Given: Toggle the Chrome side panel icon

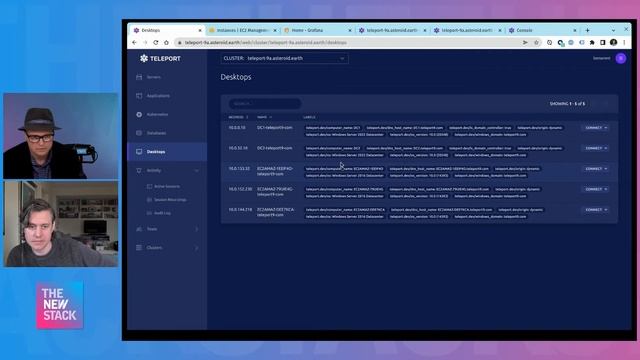Looking at the screenshot, I should click(602, 42).
